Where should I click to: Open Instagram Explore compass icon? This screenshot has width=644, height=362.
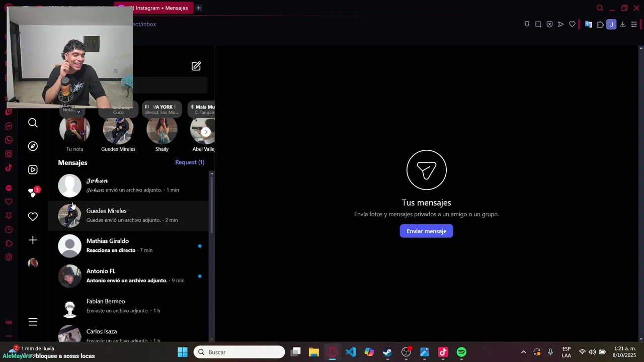(x=33, y=146)
